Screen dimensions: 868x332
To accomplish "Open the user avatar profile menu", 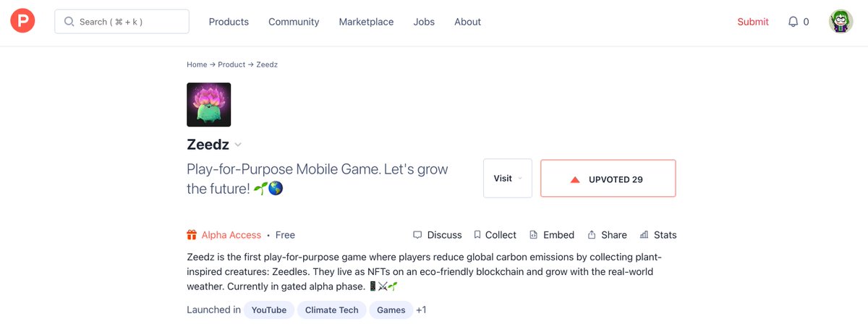I will (841, 22).
